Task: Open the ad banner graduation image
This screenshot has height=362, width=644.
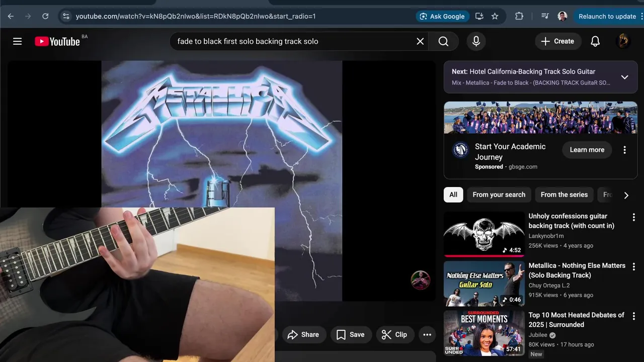Action: (x=540, y=118)
